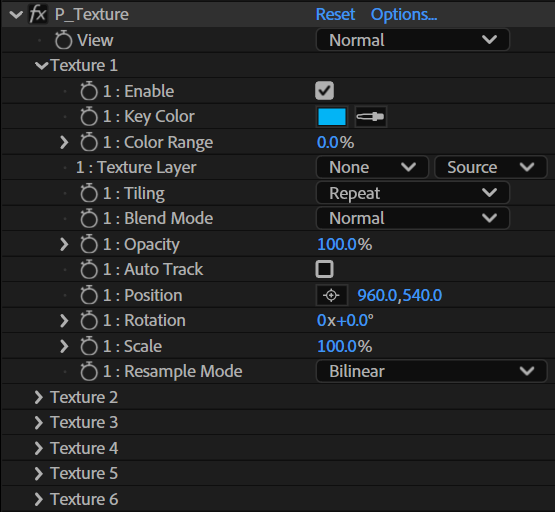Enable stopwatch for 1 : Opacity
The width and height of the screenshot is (555, 512).
click(x=88, y=244)
